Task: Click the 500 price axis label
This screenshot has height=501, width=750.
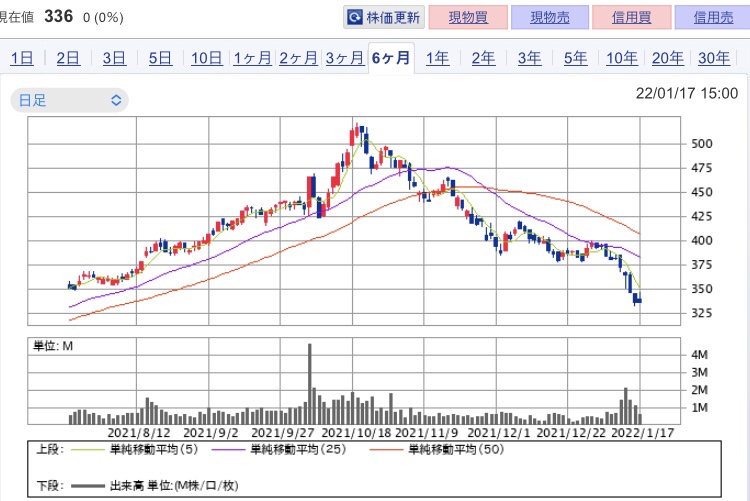Action: (x=702, y=144)
